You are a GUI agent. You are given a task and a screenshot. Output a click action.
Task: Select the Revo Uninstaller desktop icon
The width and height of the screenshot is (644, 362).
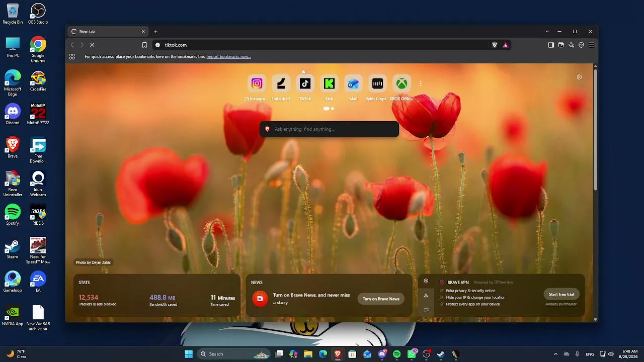[x=13, y=184]
